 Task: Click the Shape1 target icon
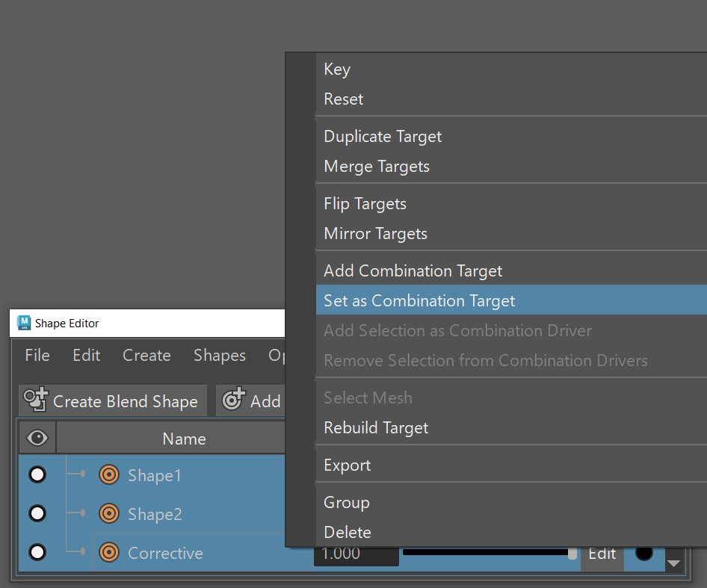click(x=108, y=474)
